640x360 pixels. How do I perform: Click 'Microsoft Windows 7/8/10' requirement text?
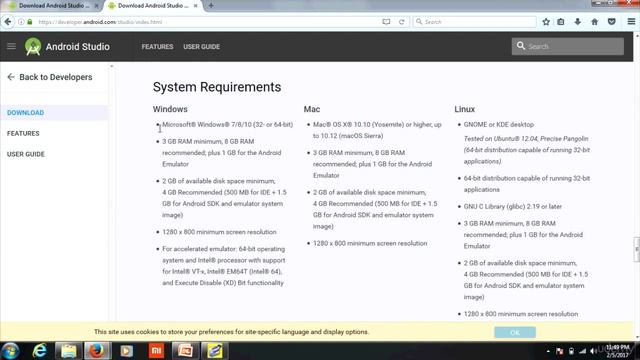coord(227,124)
